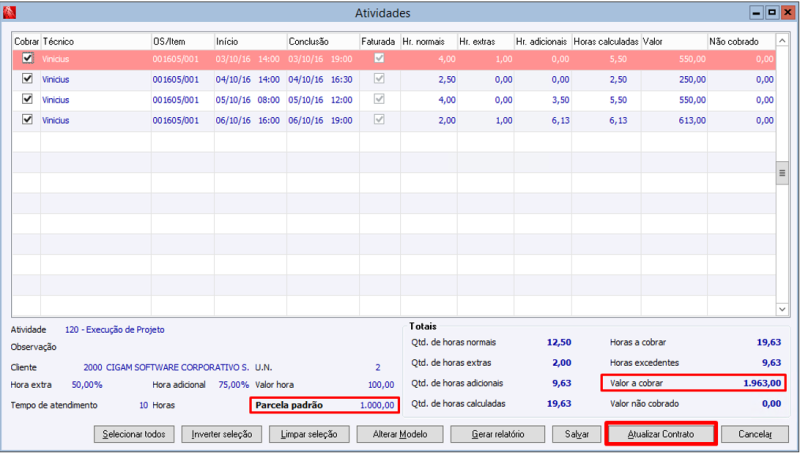Viewport: 800px width, 453px height.
Task: Toggle Faturada checkbox in 04/10/16 row
Action: [x=379, y=79]
